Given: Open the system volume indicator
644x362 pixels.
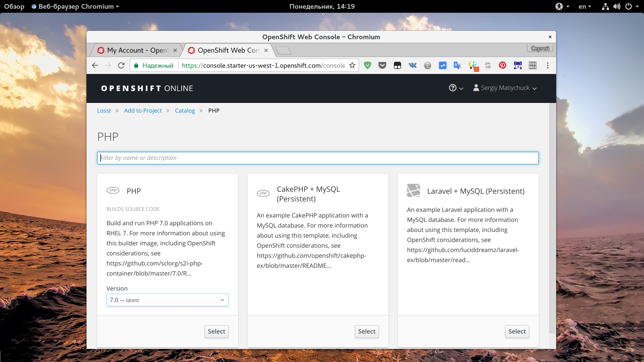Looking at the screenshot, I should click(x=616, y=6).
